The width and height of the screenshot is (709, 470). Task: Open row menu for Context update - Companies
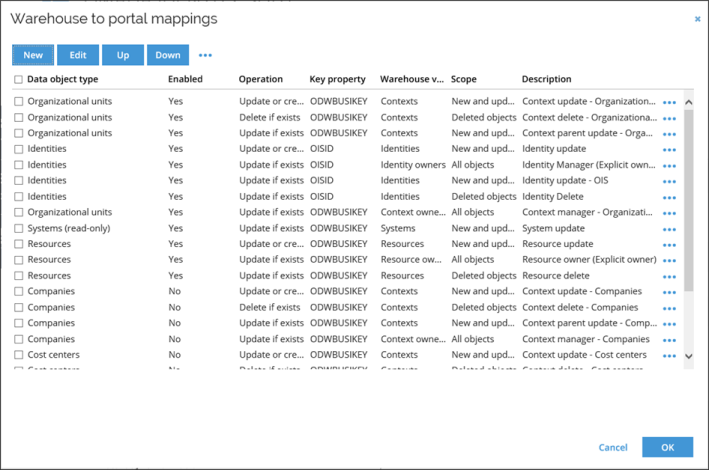point(669,293)
